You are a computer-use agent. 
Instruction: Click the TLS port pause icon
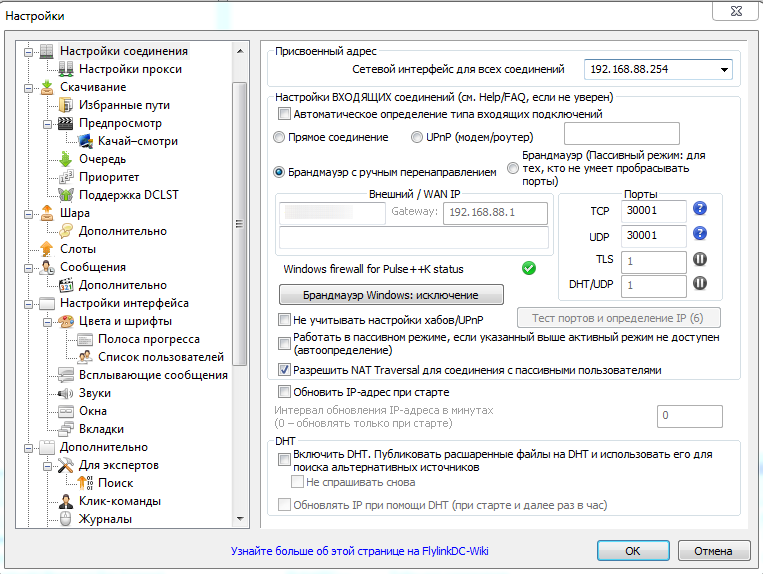(x=700, y=259)
